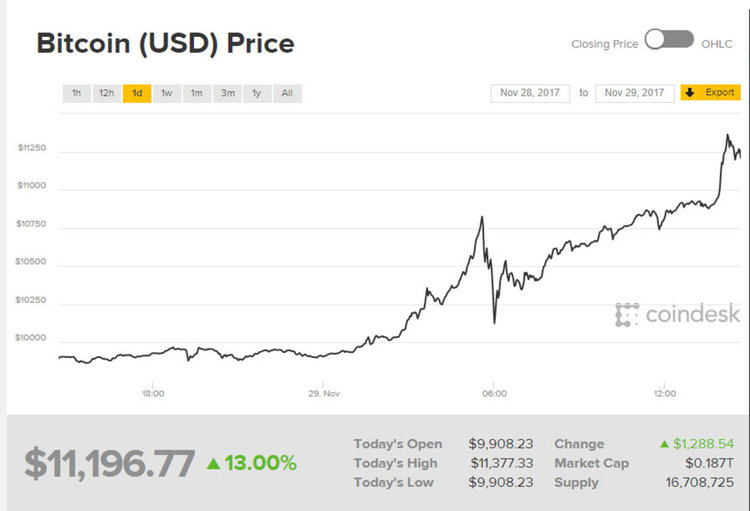
Task: Click the green change arrow beside 13.00%
Action: pos(213,463)
